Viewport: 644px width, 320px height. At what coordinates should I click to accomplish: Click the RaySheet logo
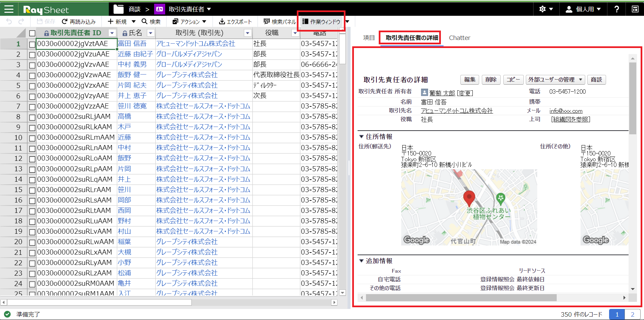(46, 10)
